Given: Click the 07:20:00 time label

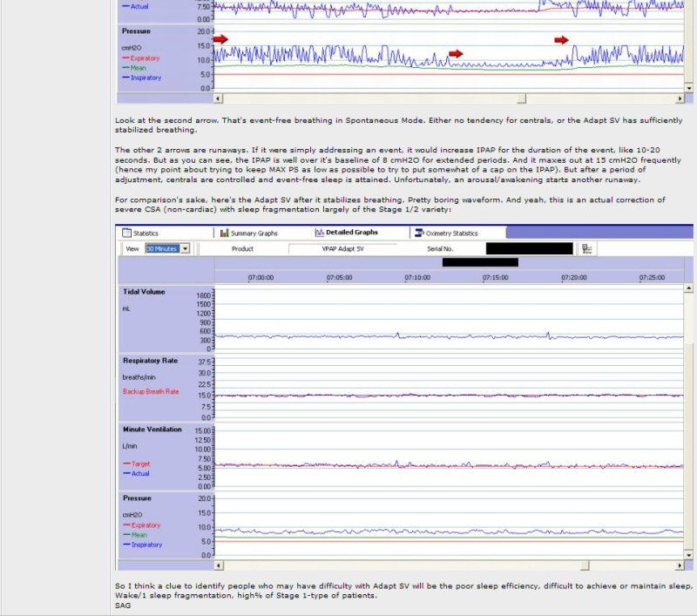Looking at the screenshot, I should [x=574, y=277].
